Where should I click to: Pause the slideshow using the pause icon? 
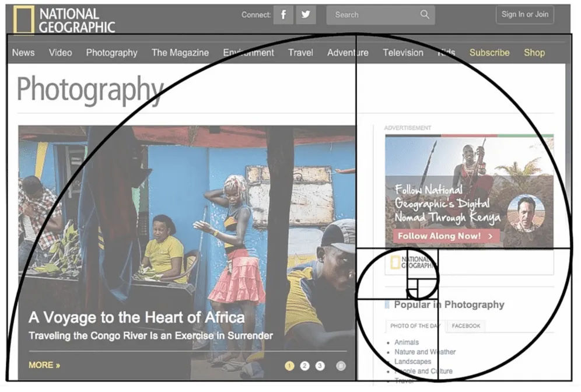point(341,366)
